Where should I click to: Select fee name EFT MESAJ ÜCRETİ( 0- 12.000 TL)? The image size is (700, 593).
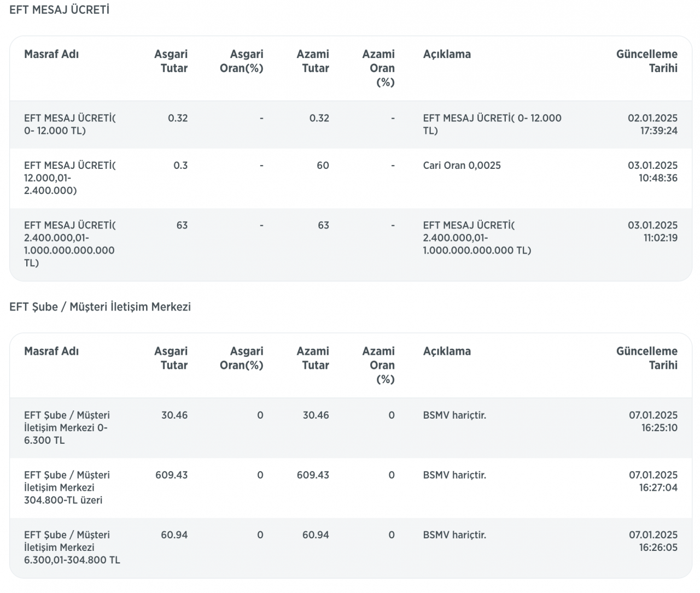click(x=70, y=124)
